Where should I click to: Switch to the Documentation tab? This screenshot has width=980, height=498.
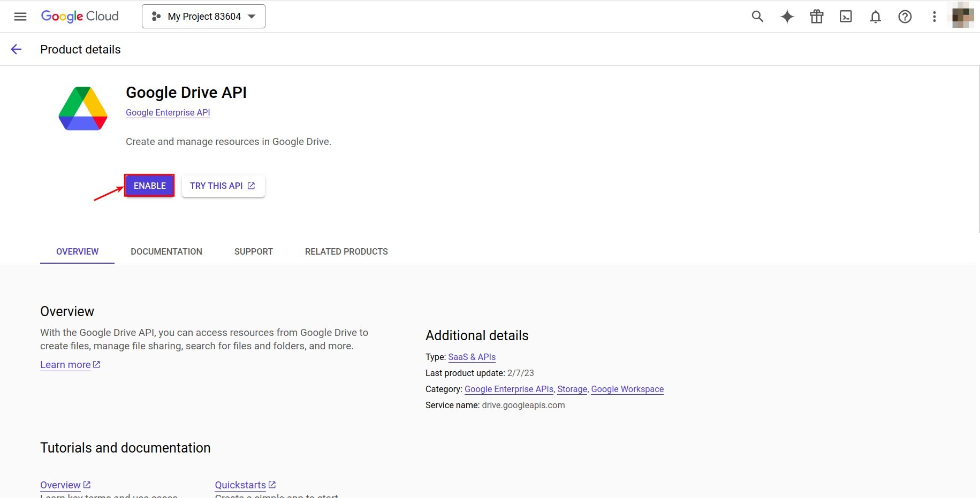tap(166, 251)
